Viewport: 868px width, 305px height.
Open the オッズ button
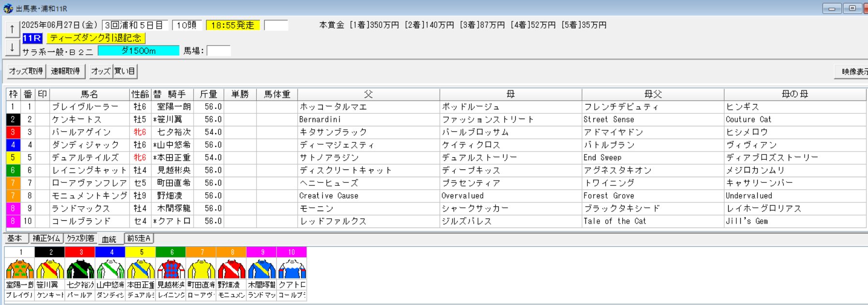(101, 71)
